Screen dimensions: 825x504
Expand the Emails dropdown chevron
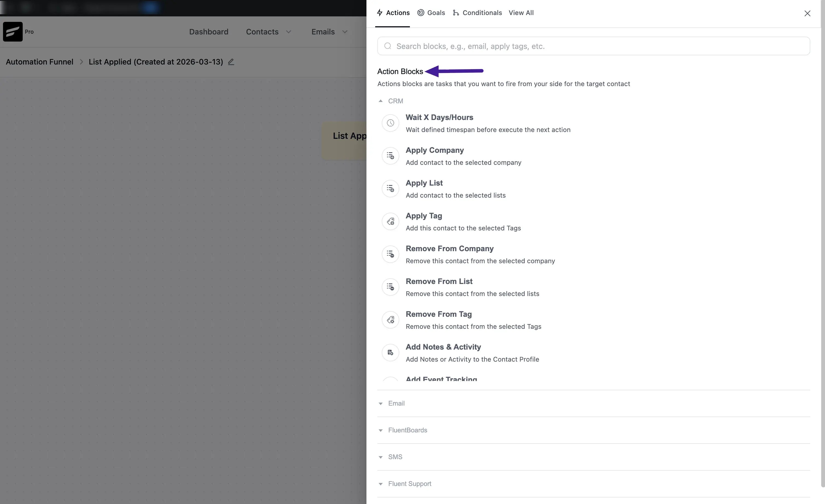(x=345, y=32)
